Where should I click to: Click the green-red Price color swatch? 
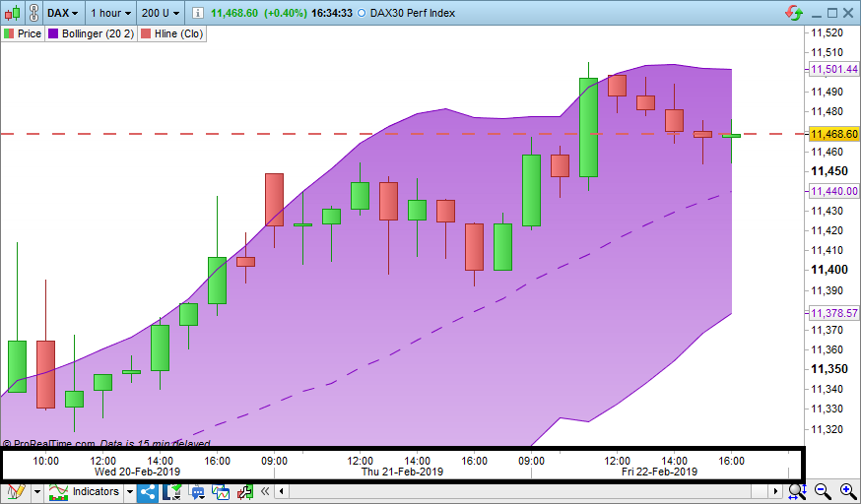(9, 33)
